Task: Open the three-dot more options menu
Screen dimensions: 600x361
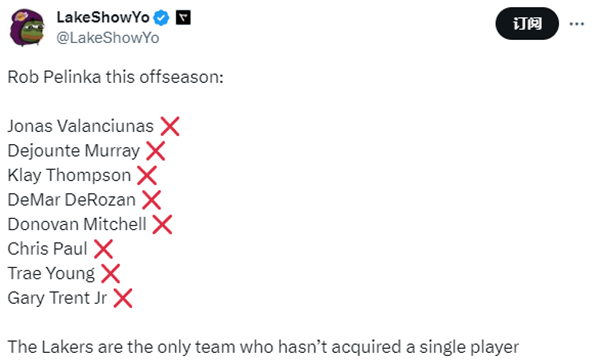Action: [576, 24]
